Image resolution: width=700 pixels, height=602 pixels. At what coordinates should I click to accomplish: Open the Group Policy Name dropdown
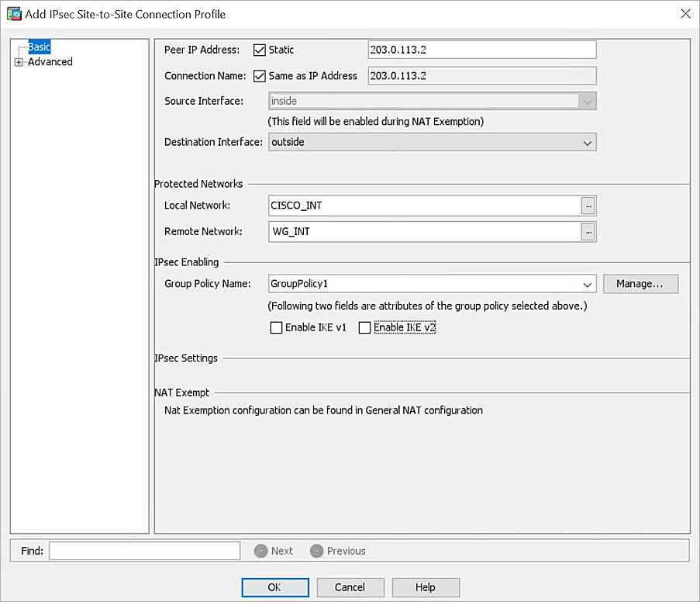[x=588, y=284]
